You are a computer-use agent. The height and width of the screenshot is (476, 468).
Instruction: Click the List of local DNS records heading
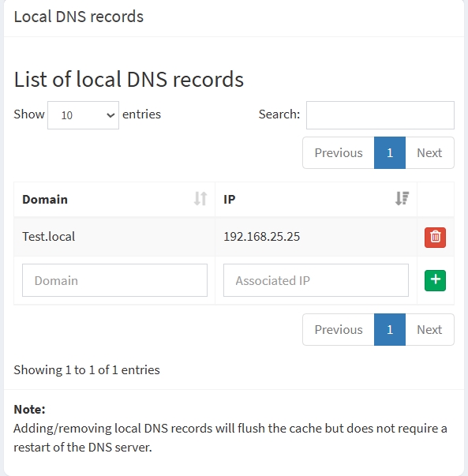pyautogui.click(x=129, y=80)
